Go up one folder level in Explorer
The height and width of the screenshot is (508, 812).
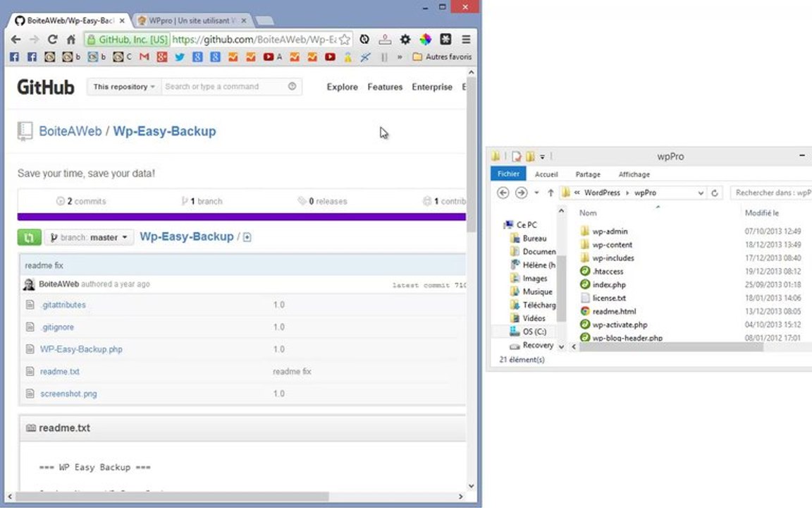coord(550,193)
